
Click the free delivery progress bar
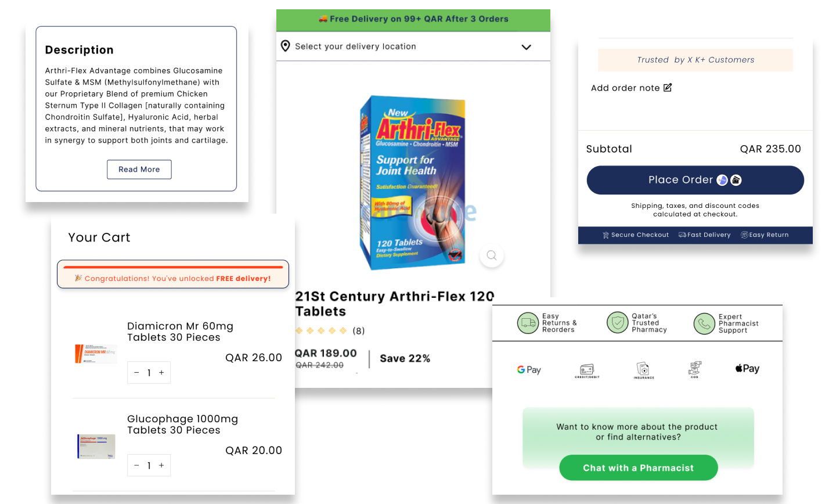click(x=173, y=268)
